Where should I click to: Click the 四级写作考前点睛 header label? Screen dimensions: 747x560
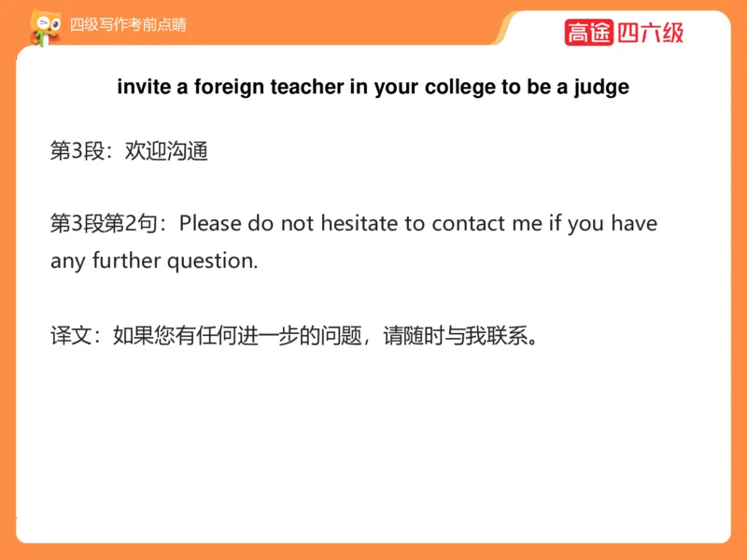point(128,25)
